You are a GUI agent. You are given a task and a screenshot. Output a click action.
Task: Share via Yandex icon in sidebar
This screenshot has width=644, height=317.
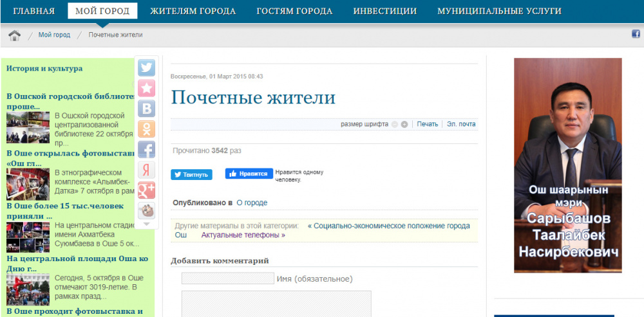[146, 170]
